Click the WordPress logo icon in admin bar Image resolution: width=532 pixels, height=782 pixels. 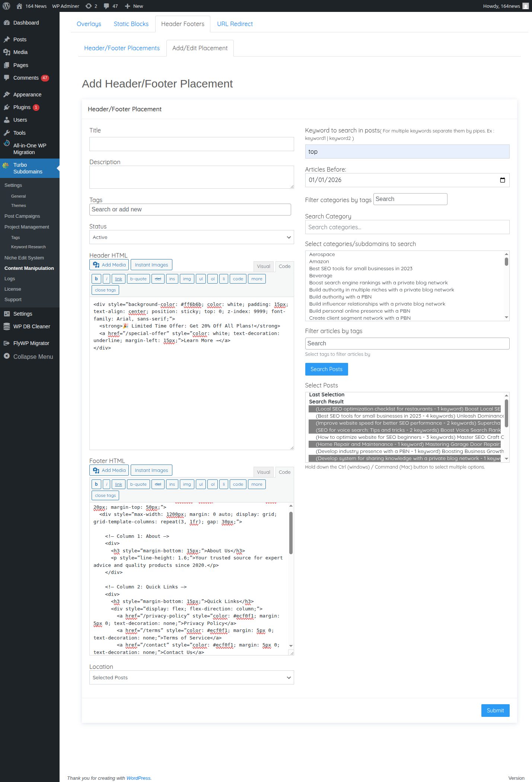pos(6,6)
